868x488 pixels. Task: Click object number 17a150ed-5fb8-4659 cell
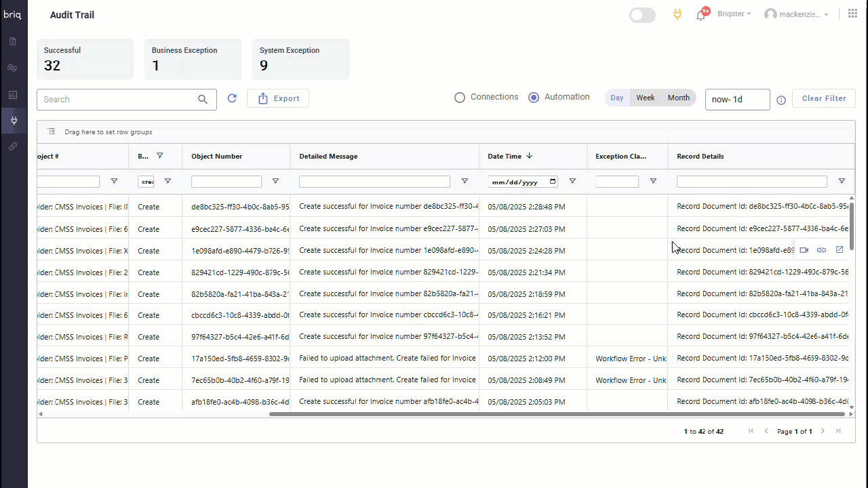pos(236,359)
